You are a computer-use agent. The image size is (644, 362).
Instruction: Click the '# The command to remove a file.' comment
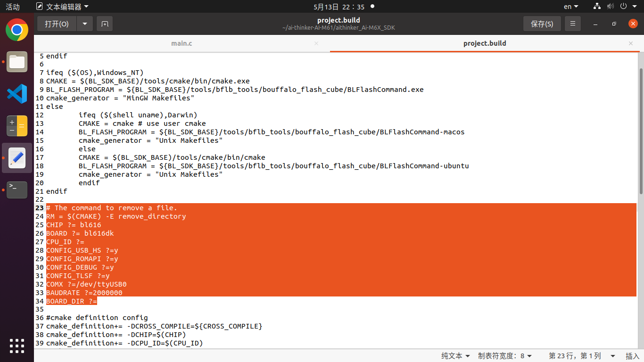(x=112, y=208)
